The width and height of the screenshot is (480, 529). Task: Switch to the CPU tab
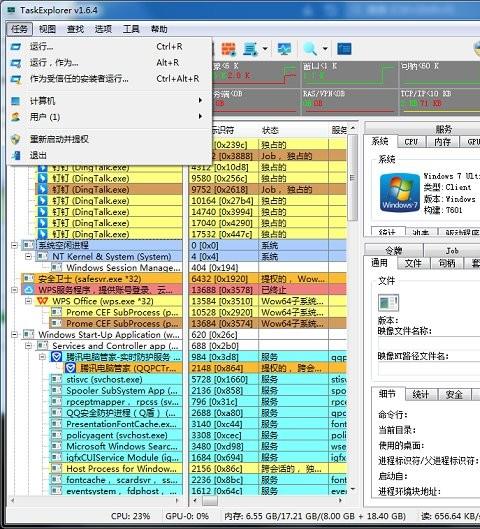pyautogui.click(x=411, y=142)
